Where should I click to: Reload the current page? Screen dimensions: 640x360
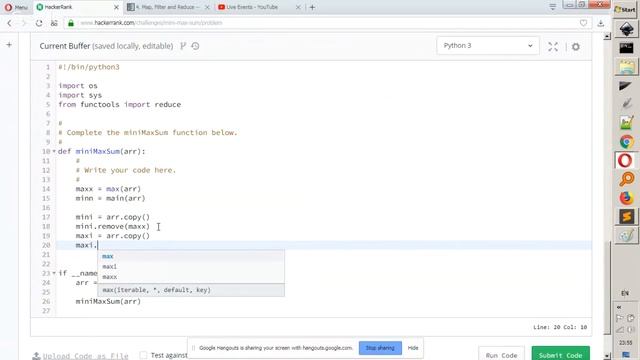click(x=39, y=23)
